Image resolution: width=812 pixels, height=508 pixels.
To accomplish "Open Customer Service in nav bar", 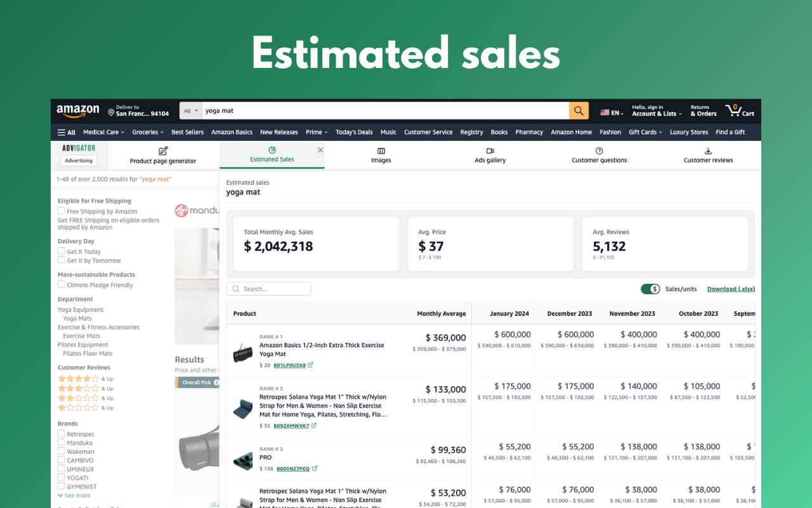I will pyautogui.click(x=428, y=132).
